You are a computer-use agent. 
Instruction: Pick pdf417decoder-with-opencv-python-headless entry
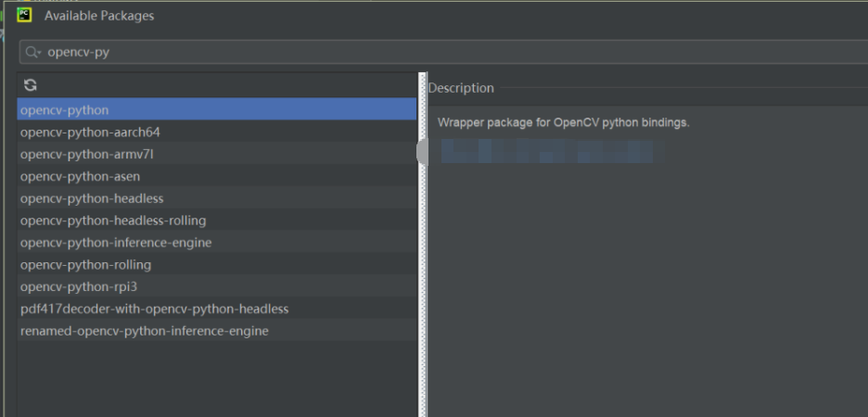154,309
